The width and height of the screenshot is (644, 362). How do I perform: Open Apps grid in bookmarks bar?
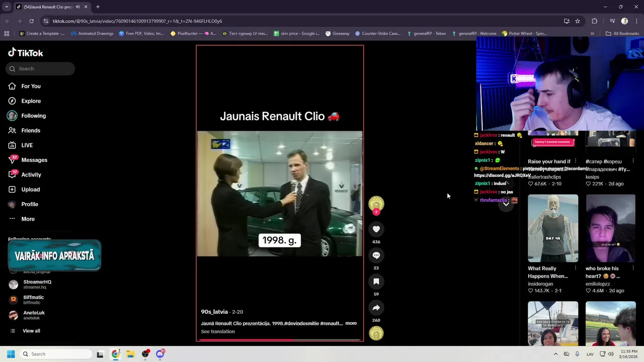pos(7,34)
